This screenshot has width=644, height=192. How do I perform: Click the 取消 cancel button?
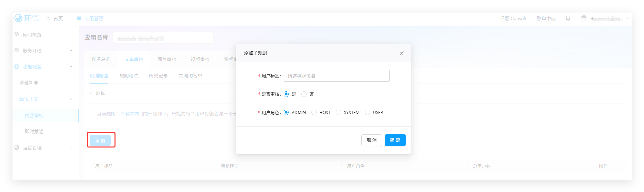tap(371, 140)
